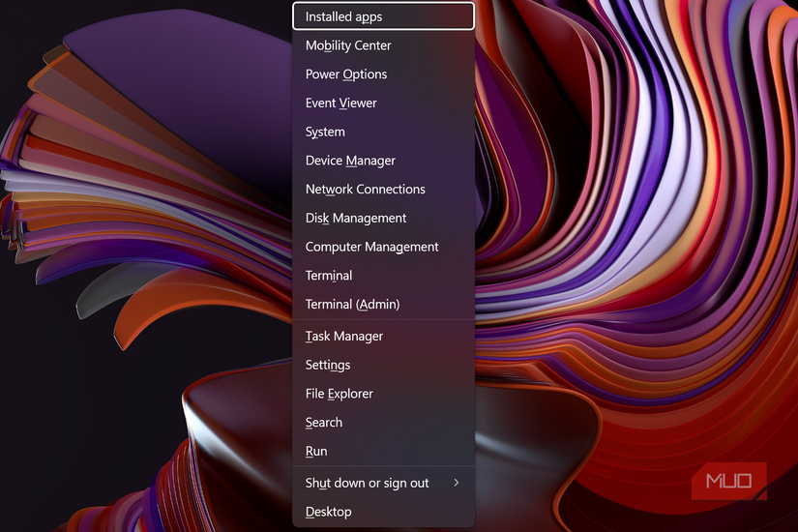This screenshot has width=798, height=532.
Task: Open Terminal (non-admin)
Action: (383, 276)
